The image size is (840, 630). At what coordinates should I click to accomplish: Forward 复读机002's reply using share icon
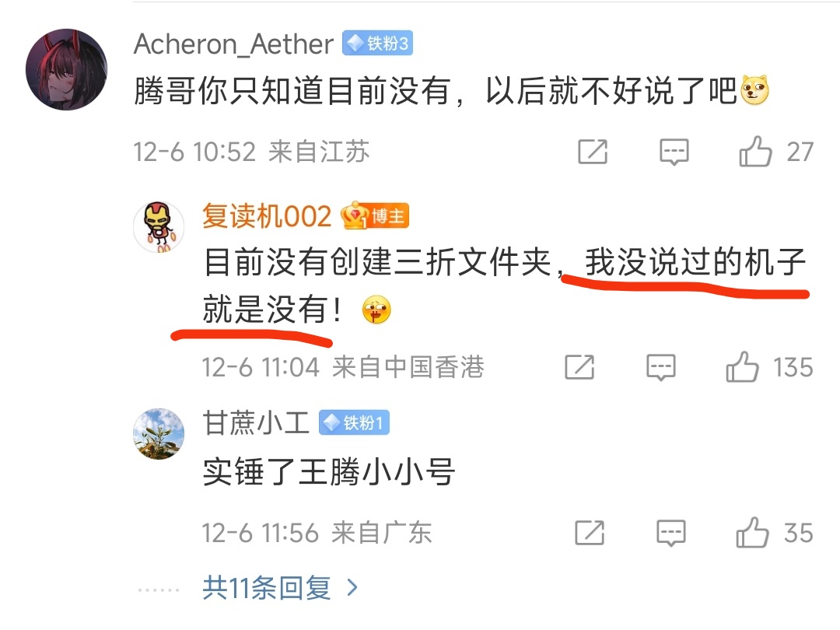[579, 367]
